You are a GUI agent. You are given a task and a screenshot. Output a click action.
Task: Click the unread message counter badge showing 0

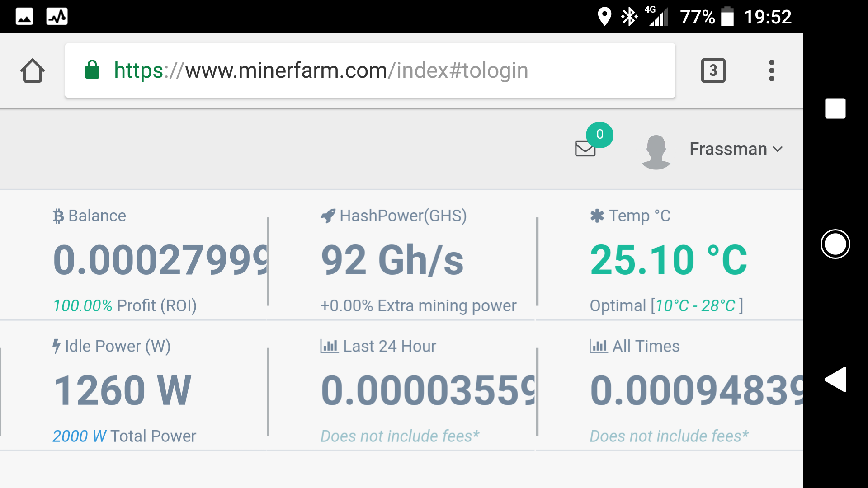600,134
